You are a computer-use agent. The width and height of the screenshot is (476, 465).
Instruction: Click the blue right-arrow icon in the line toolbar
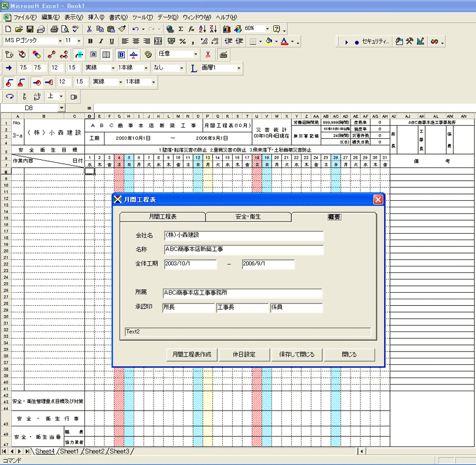point(9,68)
